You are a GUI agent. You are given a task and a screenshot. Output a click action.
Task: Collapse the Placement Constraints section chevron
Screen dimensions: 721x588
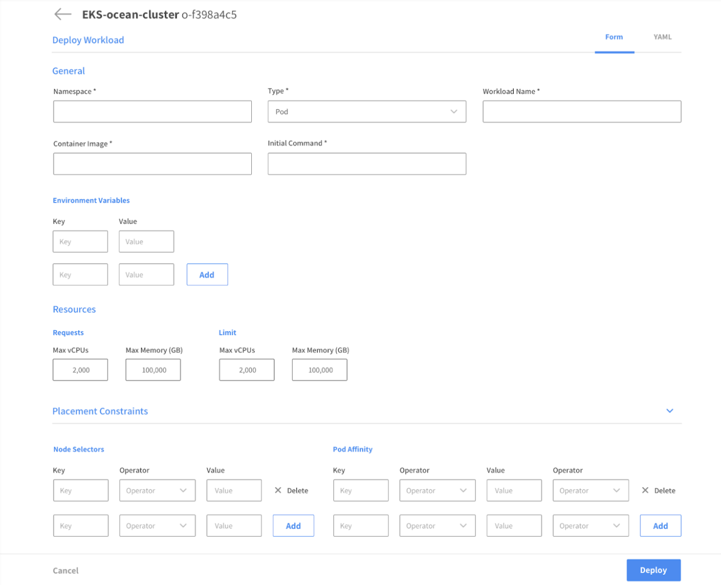[670, 411]
